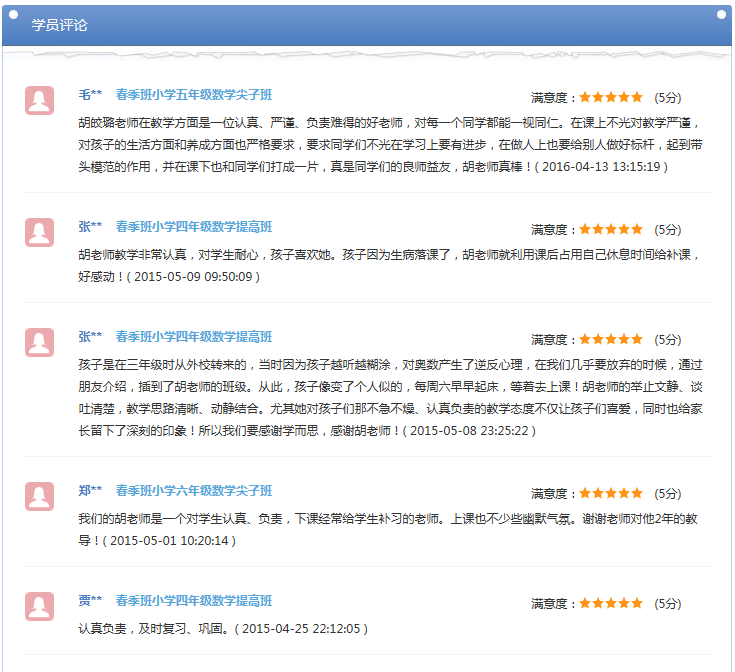Click the username 贾**

(90, 600)
